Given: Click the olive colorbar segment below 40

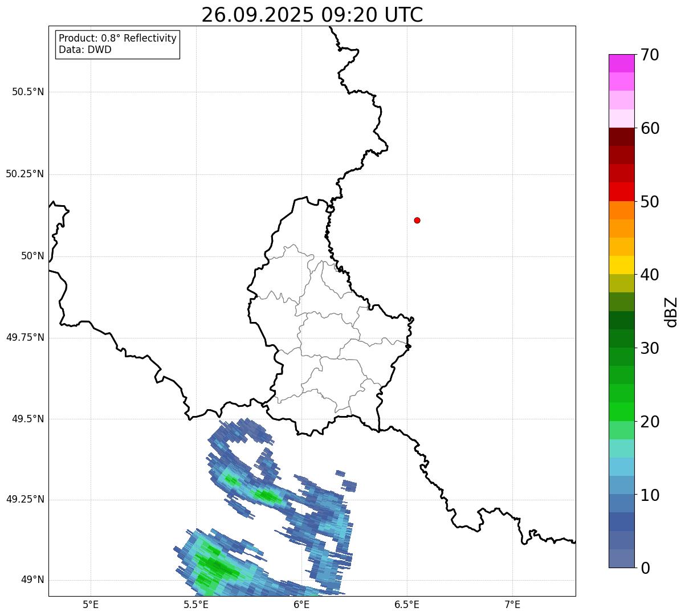Looking at the screenshot, I should pos(621,283).
